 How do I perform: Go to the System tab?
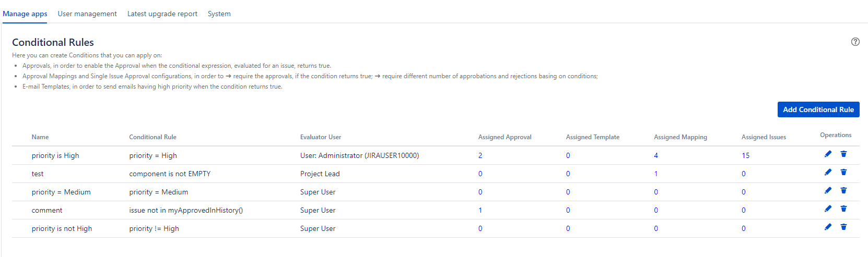(x=219, y=14)
